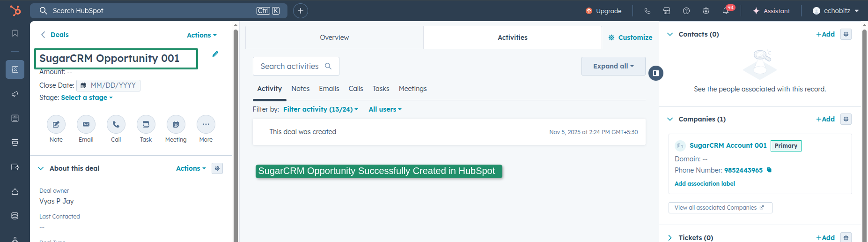Select the Notes sub-tab

click(301, 89)
